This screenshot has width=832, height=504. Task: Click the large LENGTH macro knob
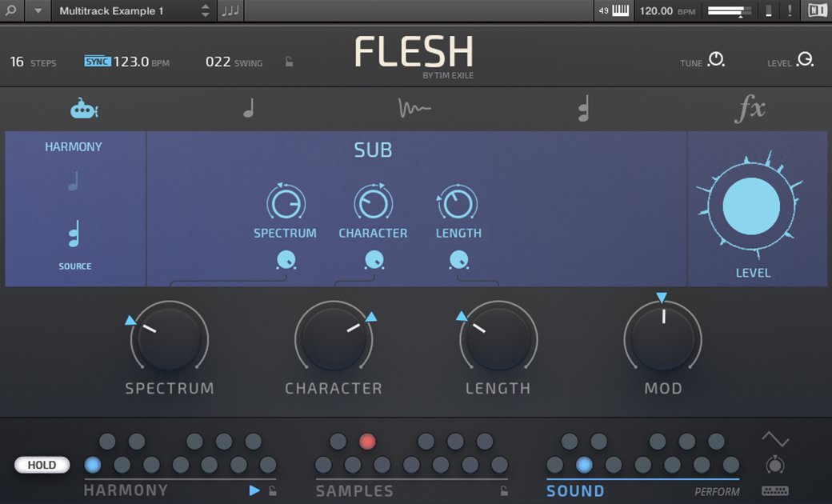[498, 338]
